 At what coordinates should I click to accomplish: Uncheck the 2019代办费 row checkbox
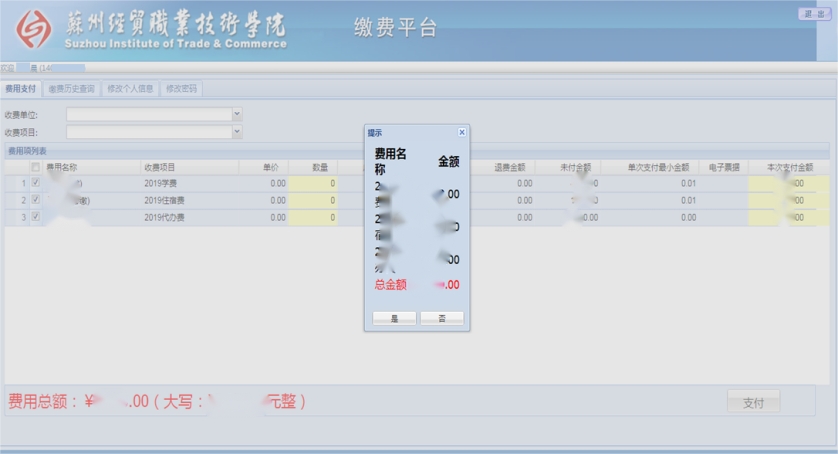coord(36,216)
